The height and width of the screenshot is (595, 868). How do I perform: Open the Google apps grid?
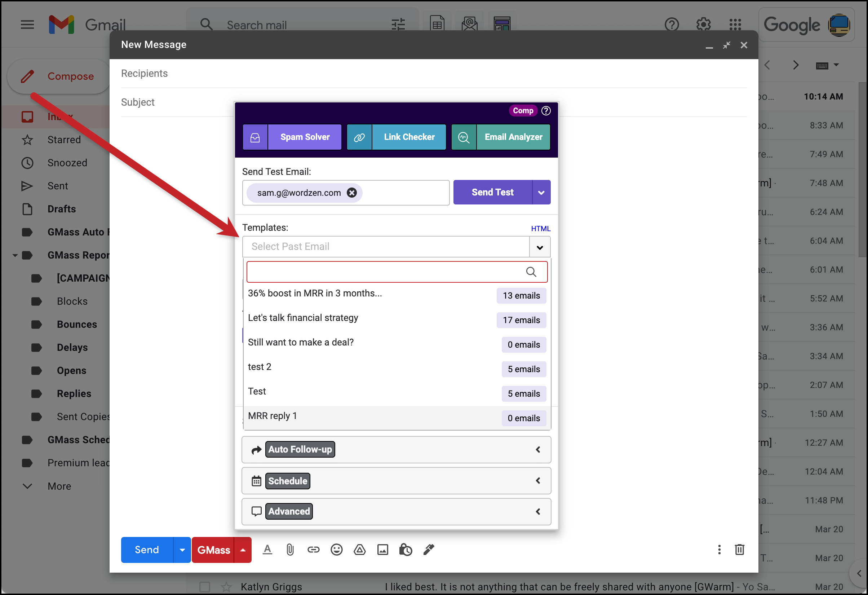click(735, 25)
